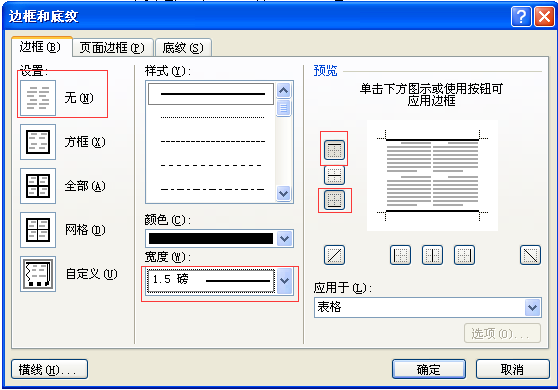Apply the diagonal up border icon
This screenshot has height=390, width=558.
pos(335,255)
